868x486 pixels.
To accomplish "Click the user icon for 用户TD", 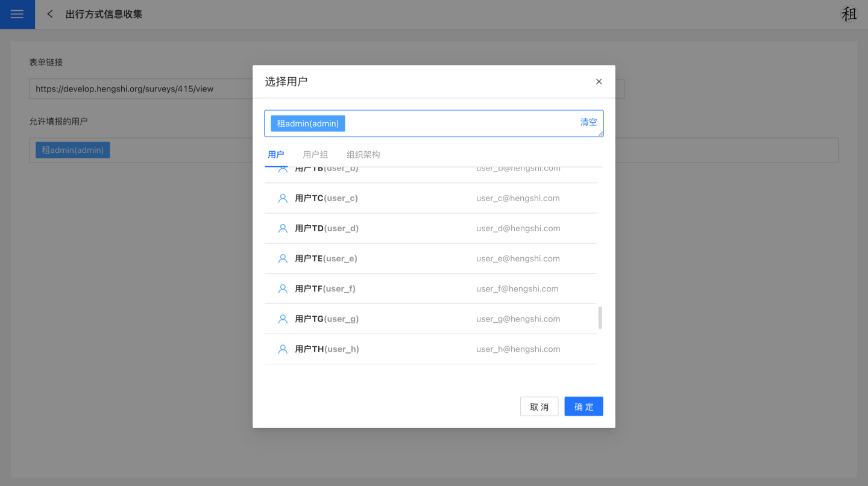I will 283,228.
